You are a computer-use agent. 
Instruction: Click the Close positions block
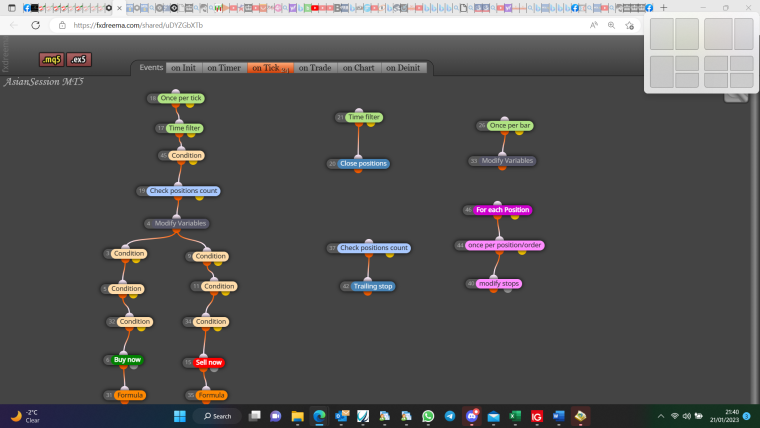pyautogui.click(x=363, y=163)
